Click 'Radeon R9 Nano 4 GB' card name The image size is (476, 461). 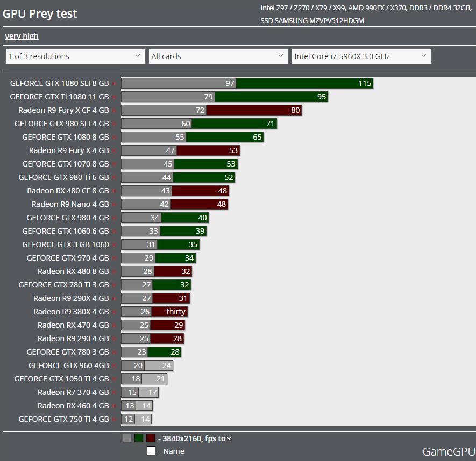click(x=70, y=204)
